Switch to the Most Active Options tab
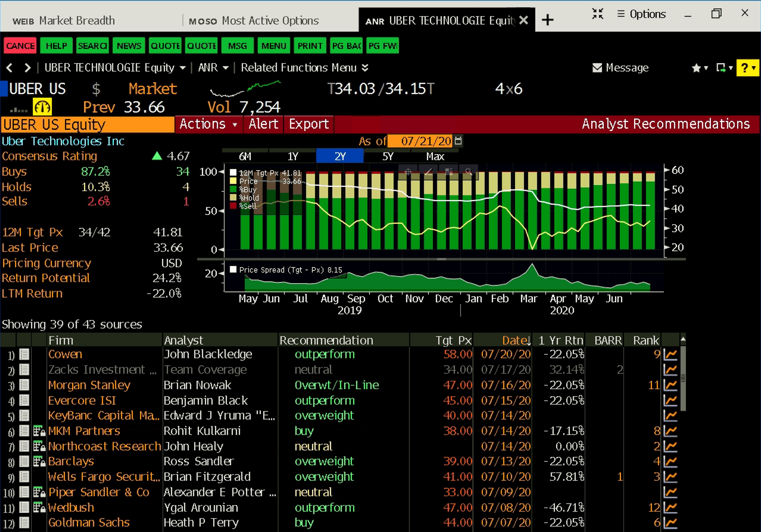Image resolution: width=761 pixels, height=532 pixels. click(254, 21)
